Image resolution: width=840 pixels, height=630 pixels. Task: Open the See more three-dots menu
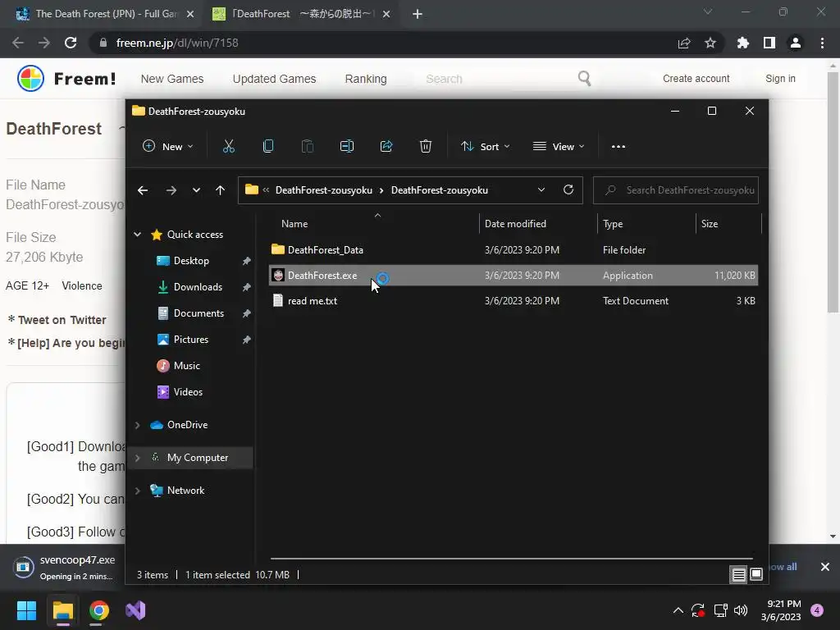coord(619,146)
